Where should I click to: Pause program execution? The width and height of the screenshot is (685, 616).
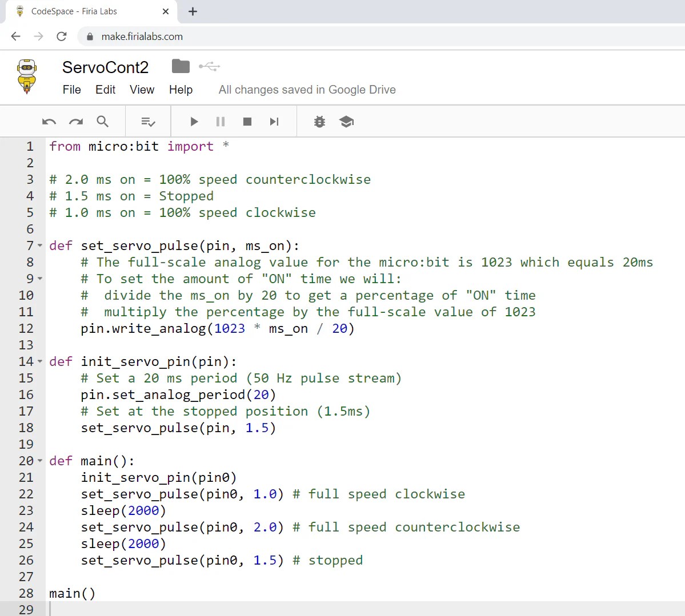(221, 121)
